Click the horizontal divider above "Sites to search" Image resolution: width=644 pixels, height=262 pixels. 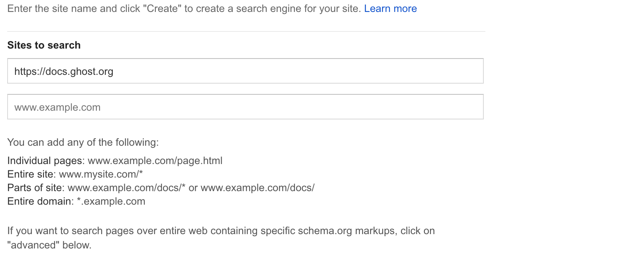pyautogui.click(x=246, y=31)
